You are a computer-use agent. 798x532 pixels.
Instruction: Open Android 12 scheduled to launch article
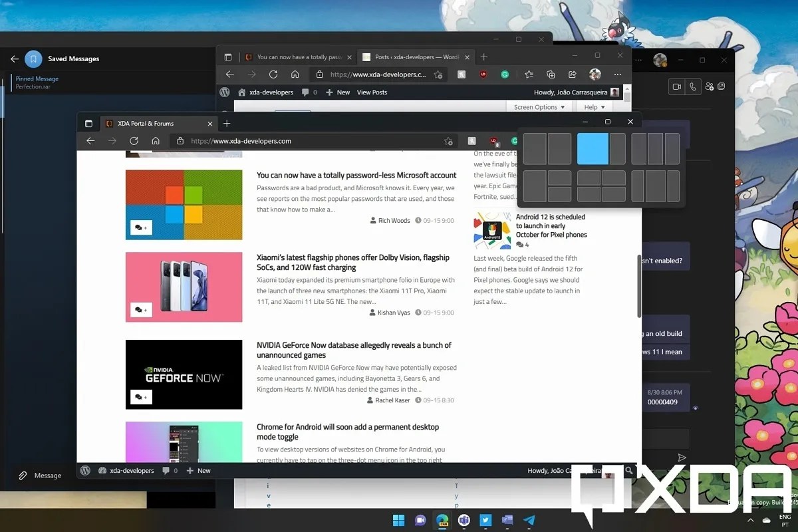pyautogui.click(x=551, y=225)
